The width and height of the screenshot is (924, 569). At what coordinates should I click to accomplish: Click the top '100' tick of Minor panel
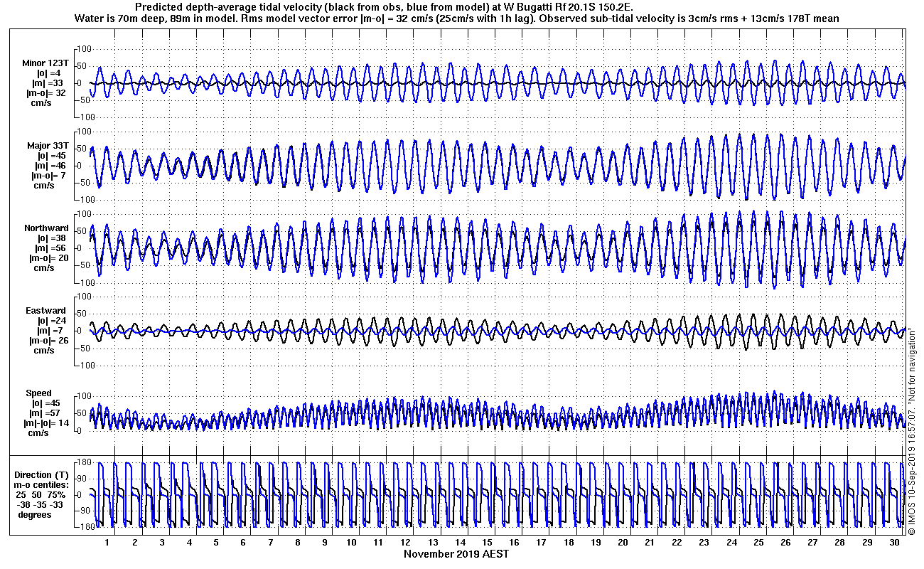[85, 49]
